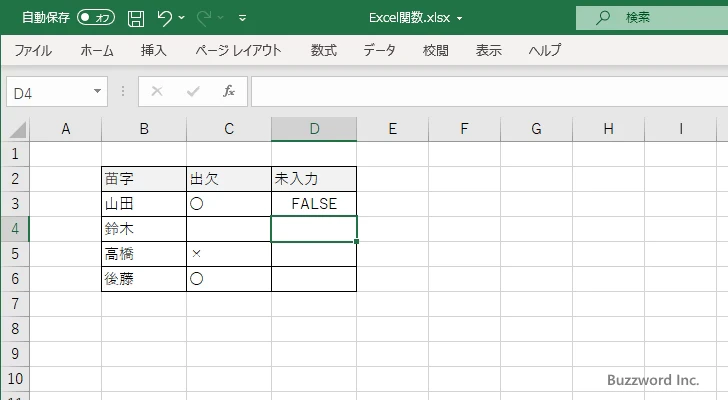
Task: Undo the last action
Action: pos(164,18)
